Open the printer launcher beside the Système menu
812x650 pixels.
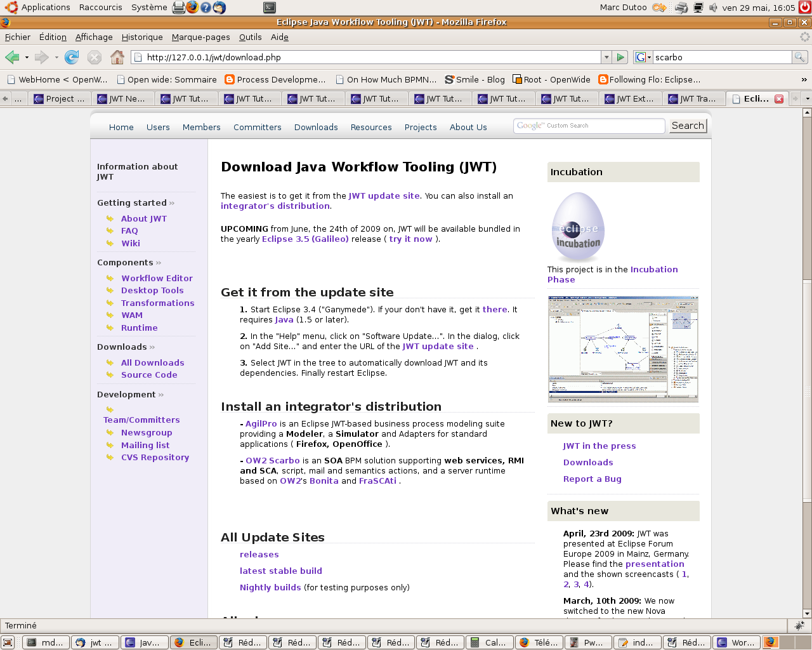click(x=178, y=8)
